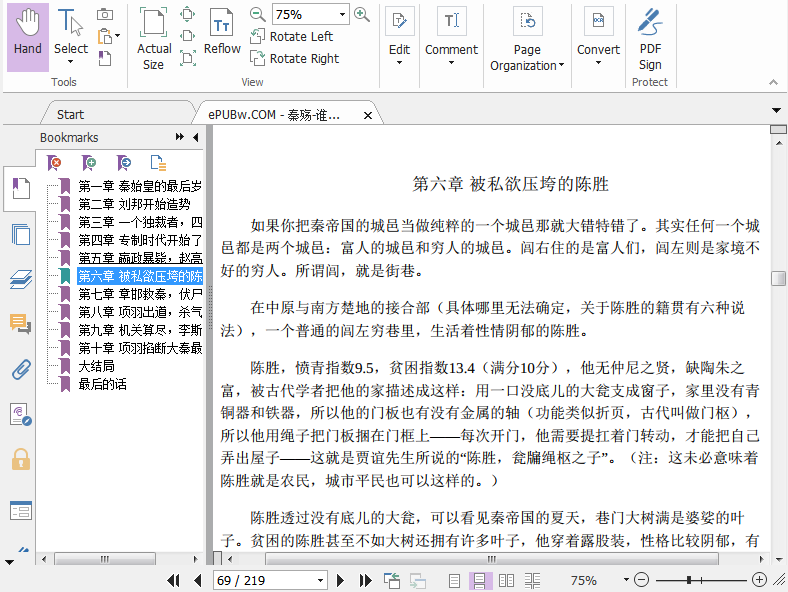Expand the Bookmarks panel options arrows
The image size is (788, 592).
pos(179,137)
